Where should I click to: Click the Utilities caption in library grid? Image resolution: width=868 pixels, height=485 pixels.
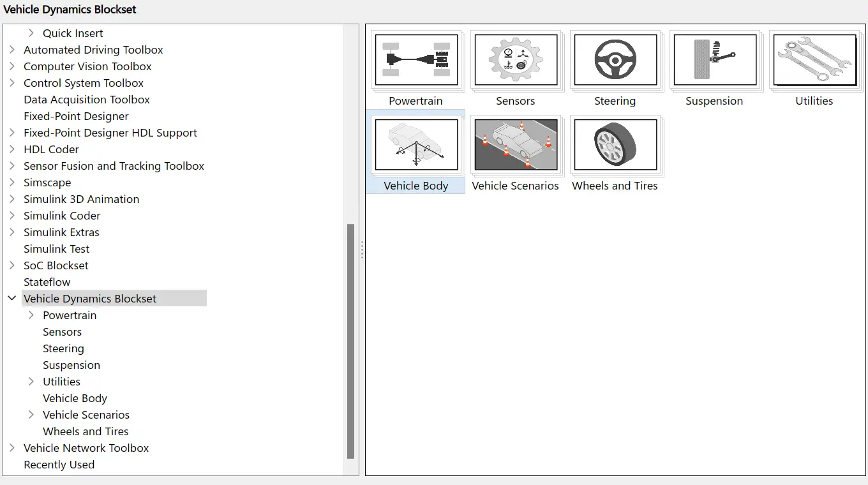pos(814,101)
